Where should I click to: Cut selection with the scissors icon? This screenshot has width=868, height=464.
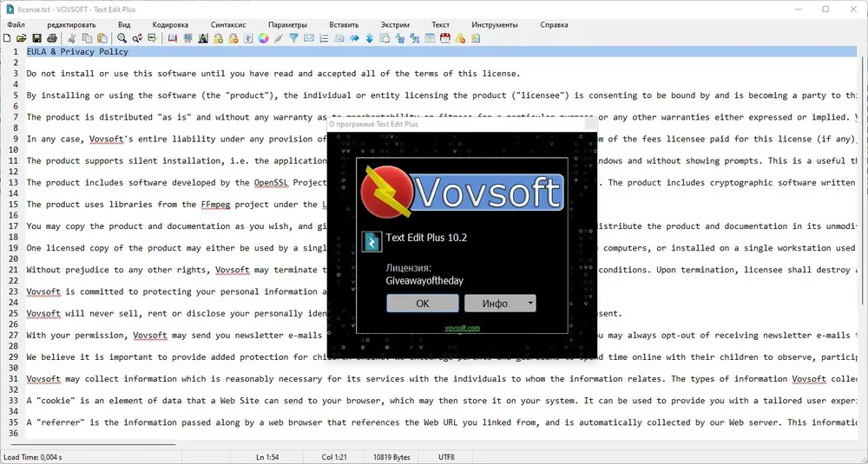(x=72, y=38)
